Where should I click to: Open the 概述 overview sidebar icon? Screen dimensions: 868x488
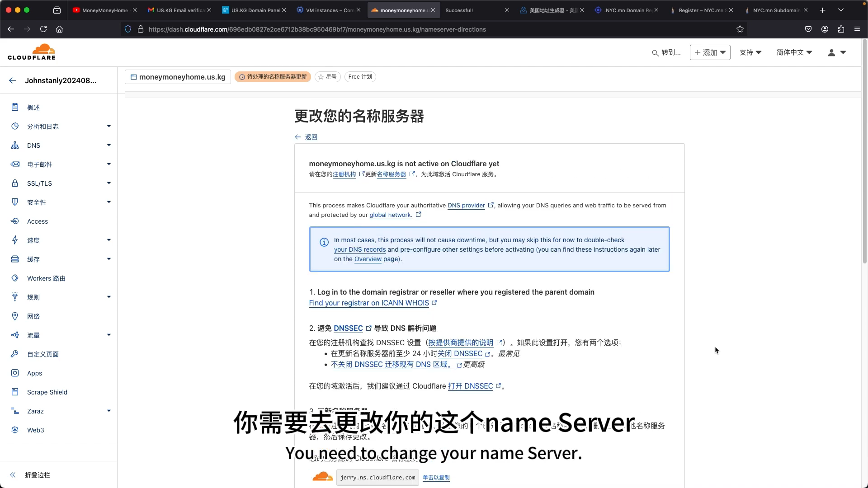(15, 107)
